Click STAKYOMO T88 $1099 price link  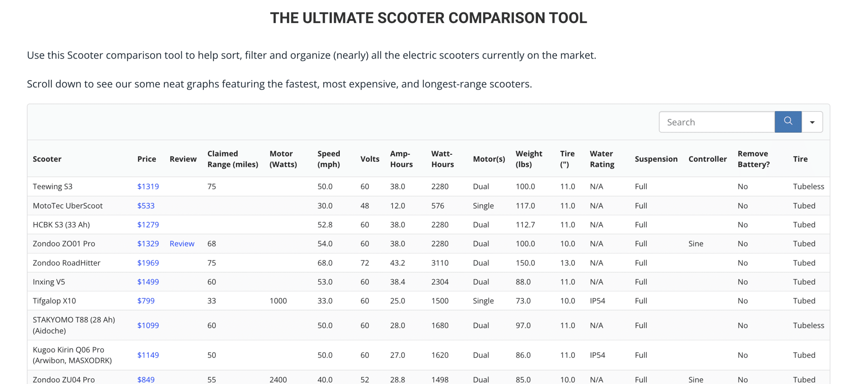pyautogui.click(x=148, y=325)
